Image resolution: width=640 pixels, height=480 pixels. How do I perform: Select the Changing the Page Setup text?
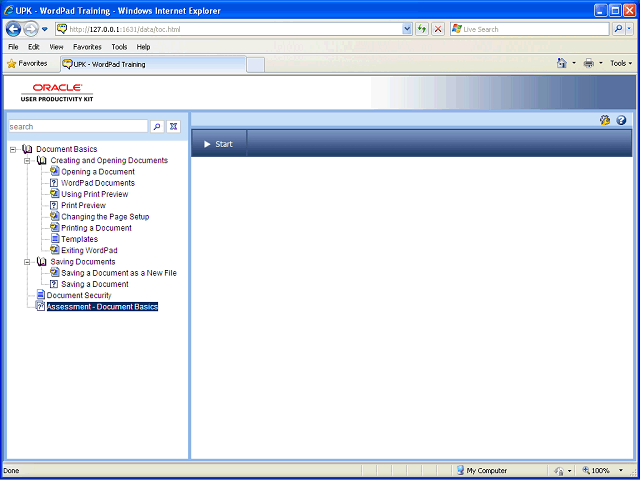pos(105,217)
